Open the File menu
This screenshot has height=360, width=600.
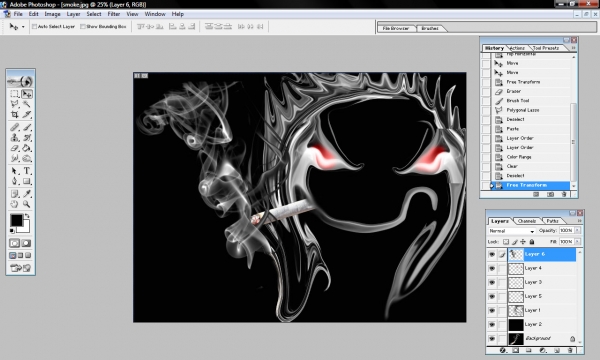pos(18,14)
